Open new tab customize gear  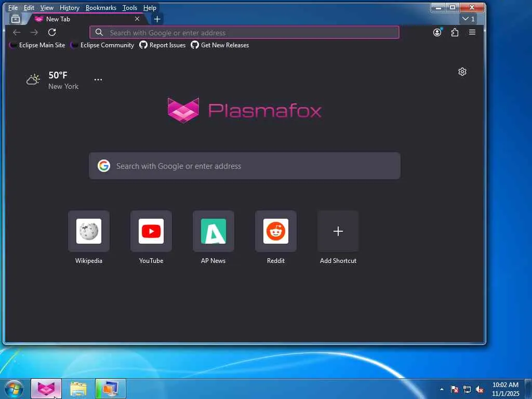click(462, 72)
